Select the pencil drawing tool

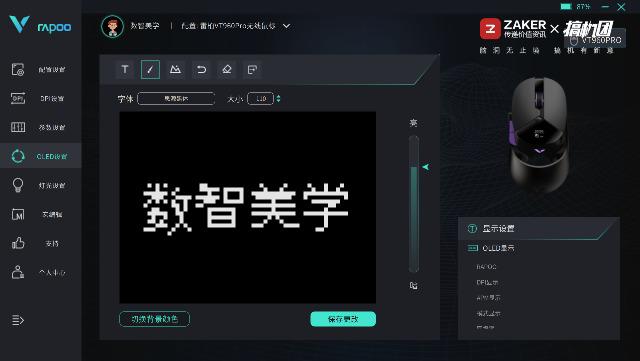(x=150, y=69)
